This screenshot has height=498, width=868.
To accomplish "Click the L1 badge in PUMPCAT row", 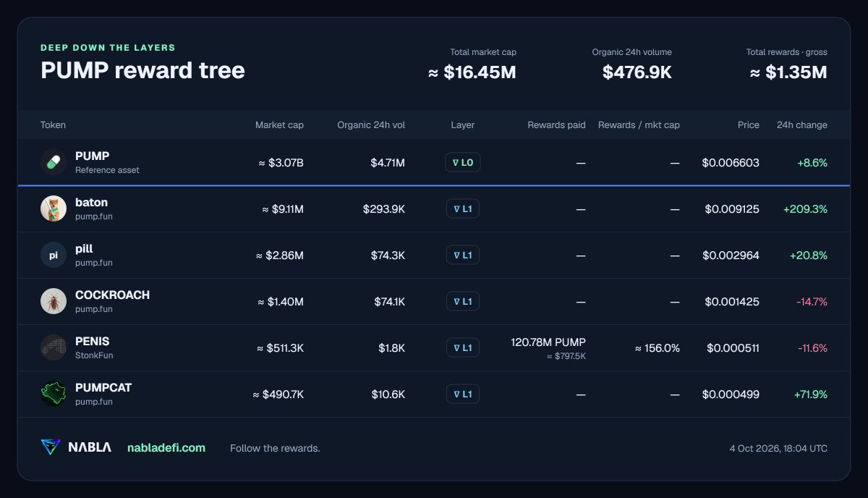I will click(x=463, y=394).
